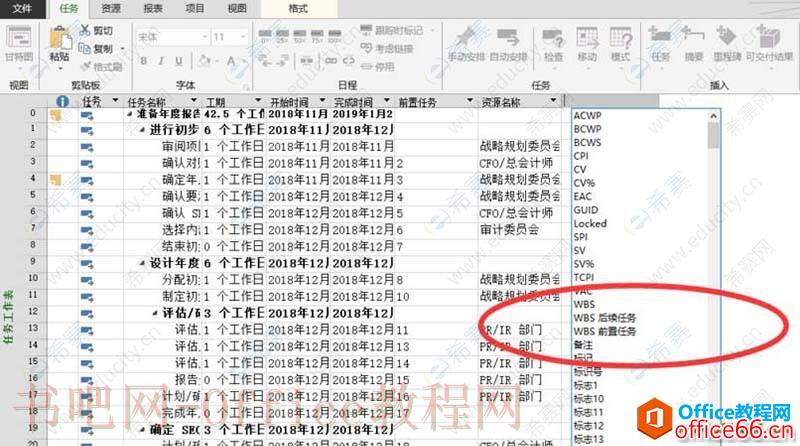Toggle Bold formatting
This screenshot has width=800, height=446.
coord(144,61)
